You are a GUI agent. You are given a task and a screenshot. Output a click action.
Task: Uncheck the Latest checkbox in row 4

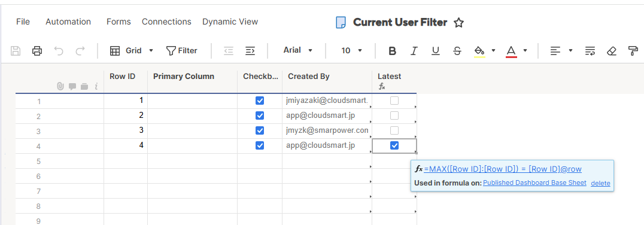click(394, 145)
